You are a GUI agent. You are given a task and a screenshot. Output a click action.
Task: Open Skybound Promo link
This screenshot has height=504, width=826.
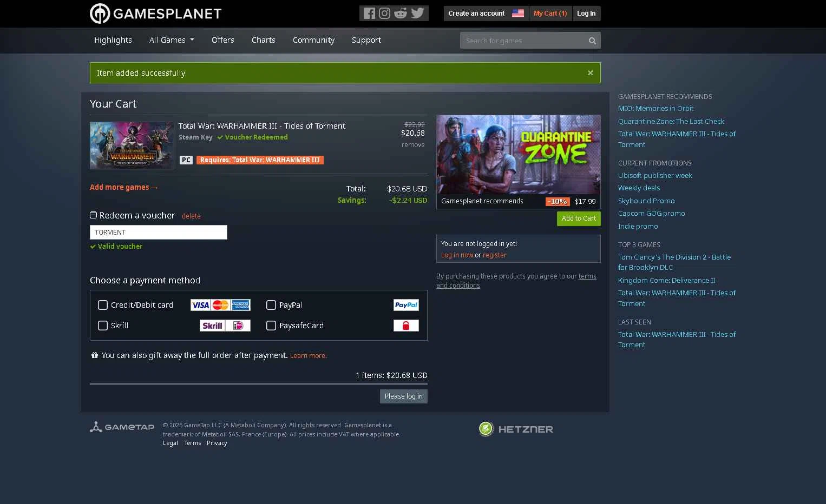[x=646, y=201]
